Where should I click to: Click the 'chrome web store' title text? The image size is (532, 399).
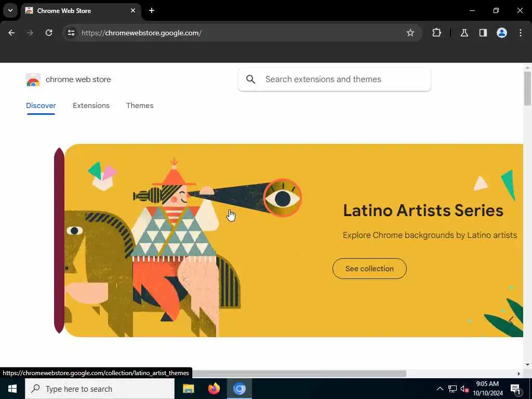click(78, 79)
